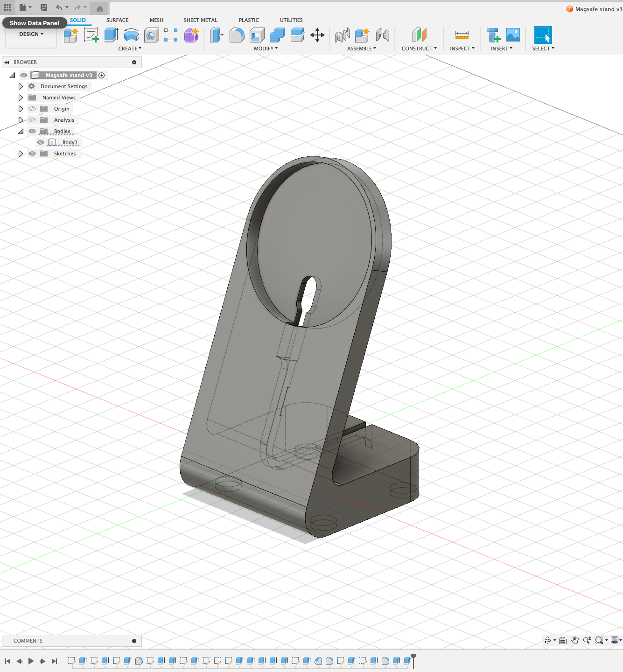623x672 pixels.
Task: Select the Joint tool in Assemble
Action: coord(343,35)
